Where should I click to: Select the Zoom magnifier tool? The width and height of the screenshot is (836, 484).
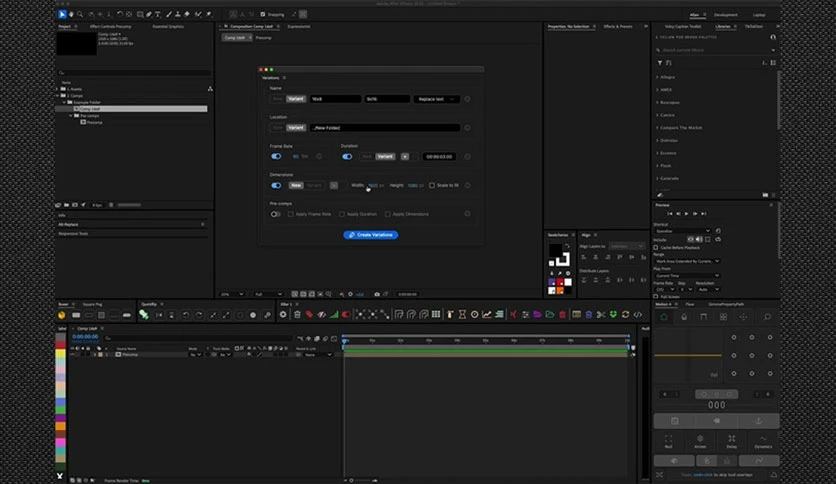(x=80, y=14)
